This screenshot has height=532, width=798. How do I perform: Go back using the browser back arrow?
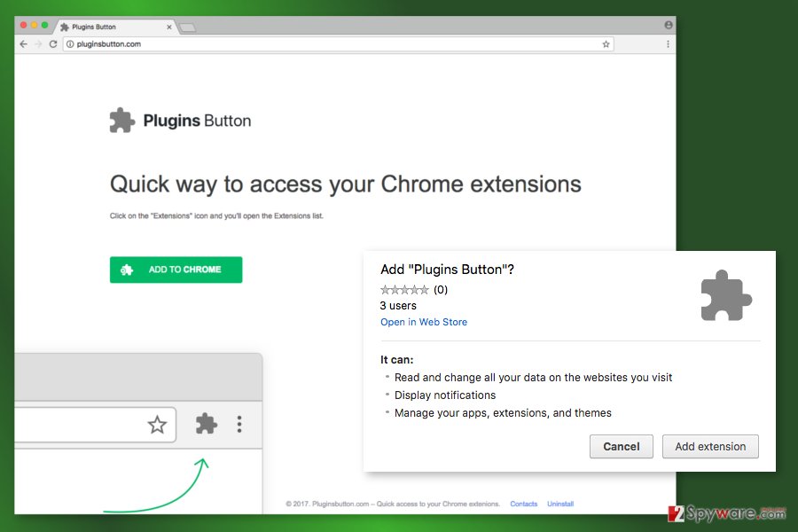[x=23, y=44]
